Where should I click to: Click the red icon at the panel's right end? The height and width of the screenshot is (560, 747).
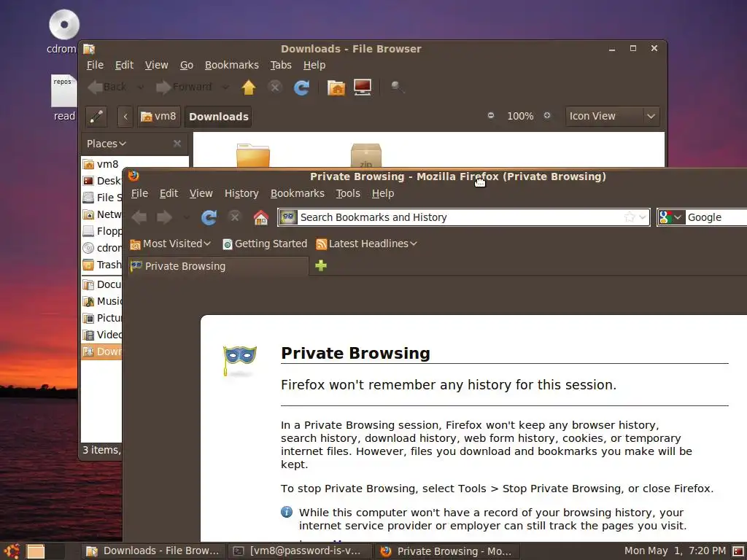(738, 551)
